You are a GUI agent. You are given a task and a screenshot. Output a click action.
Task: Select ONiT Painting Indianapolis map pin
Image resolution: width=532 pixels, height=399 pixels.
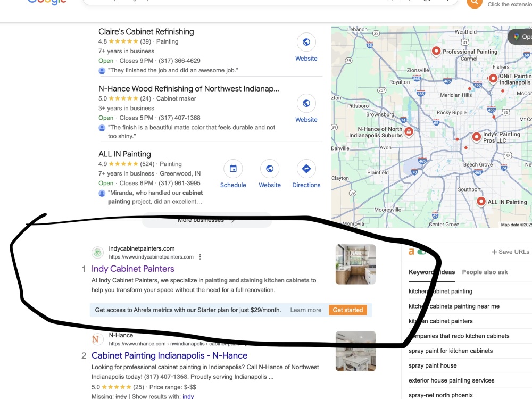pyautogui.click(x=493, y=78)
